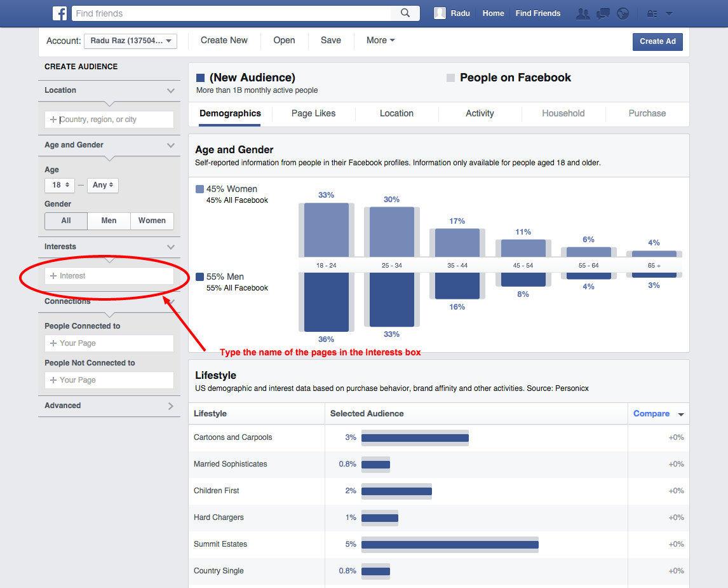This screenshot has width=728, height=588.
Task: Open the friend requests icon
Action: 583,13
